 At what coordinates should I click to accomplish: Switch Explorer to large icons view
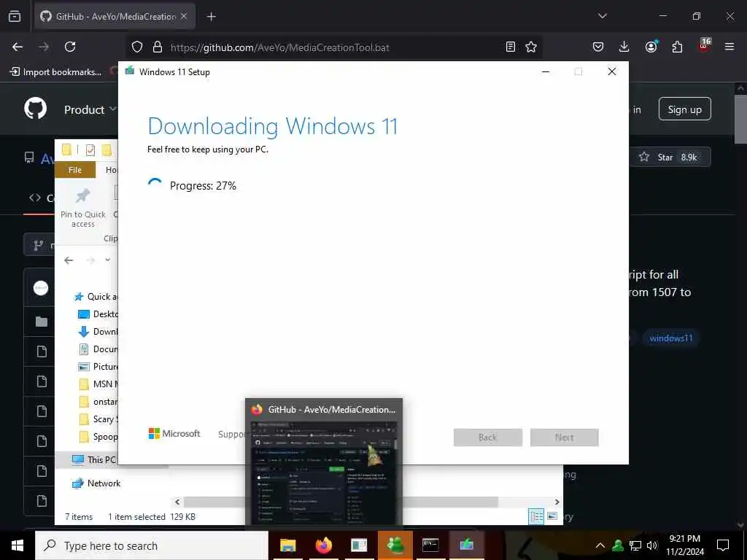click(552, 517)
